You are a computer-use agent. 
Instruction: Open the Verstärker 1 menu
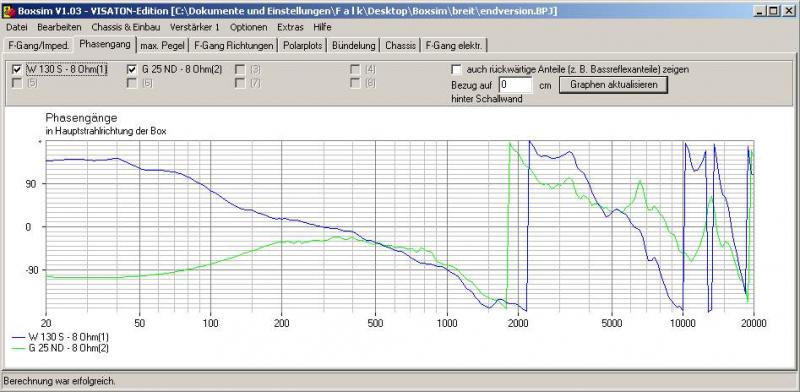point(195,27)
